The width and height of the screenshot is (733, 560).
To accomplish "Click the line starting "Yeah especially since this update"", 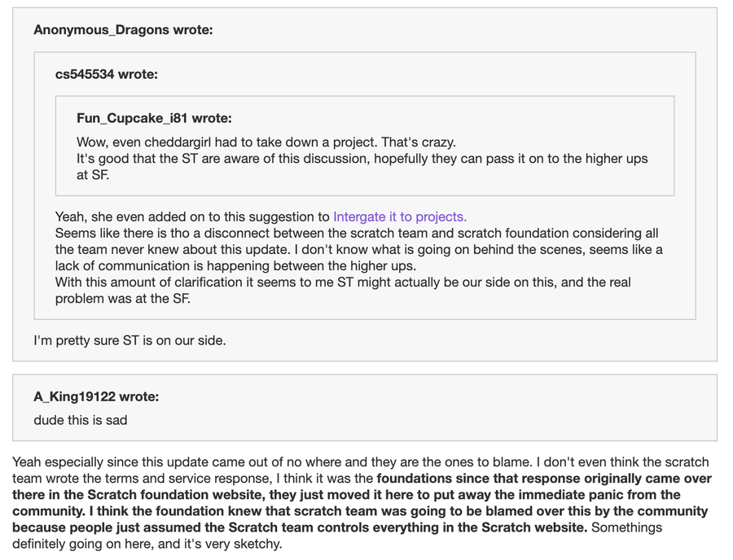I will point(360,462).
